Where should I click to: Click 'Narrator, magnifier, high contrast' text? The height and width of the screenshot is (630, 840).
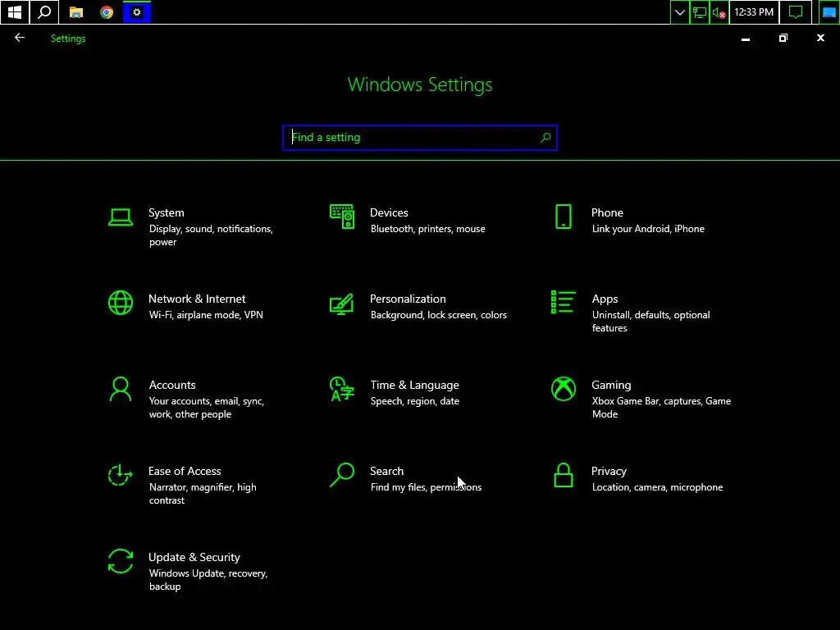[x=203, y=494]
